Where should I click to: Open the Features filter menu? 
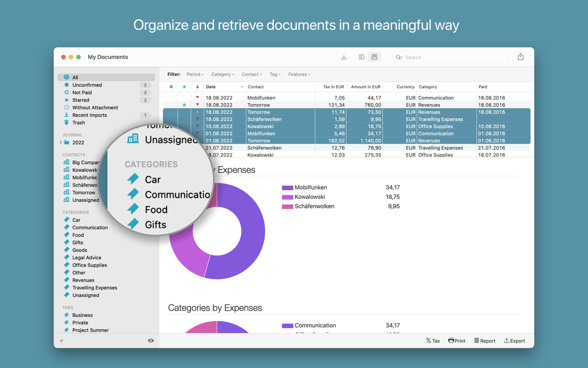(x=298, y=74)
